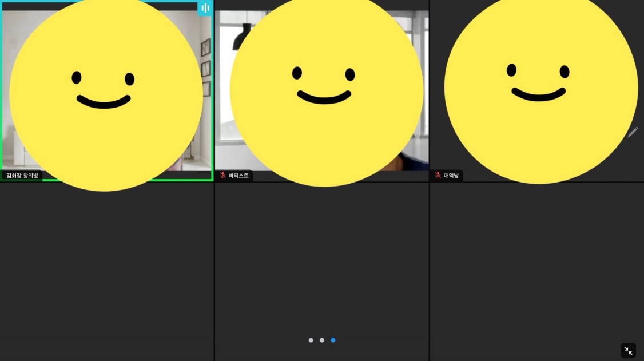Click the name label 바티스트
The height and width of the screenshot is (361, 644).
tap(238, 176)
